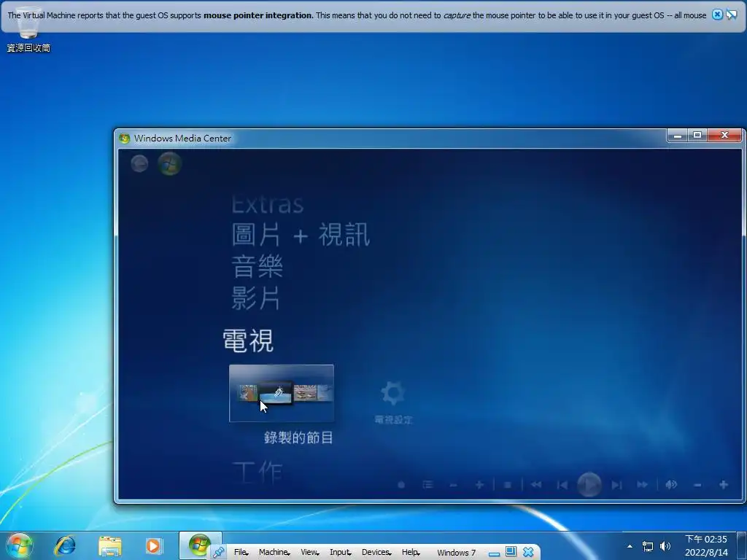Open Windows Explorer folder icon on taskbar
The height and width of the screenshot is (560, 747).
(x=110, y=546)
